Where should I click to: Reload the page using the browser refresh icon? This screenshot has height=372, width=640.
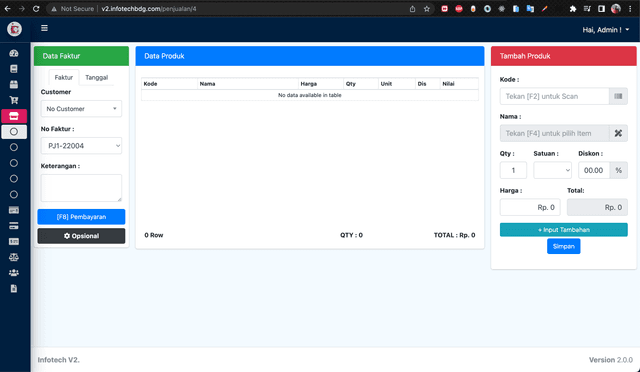(36, 9)
